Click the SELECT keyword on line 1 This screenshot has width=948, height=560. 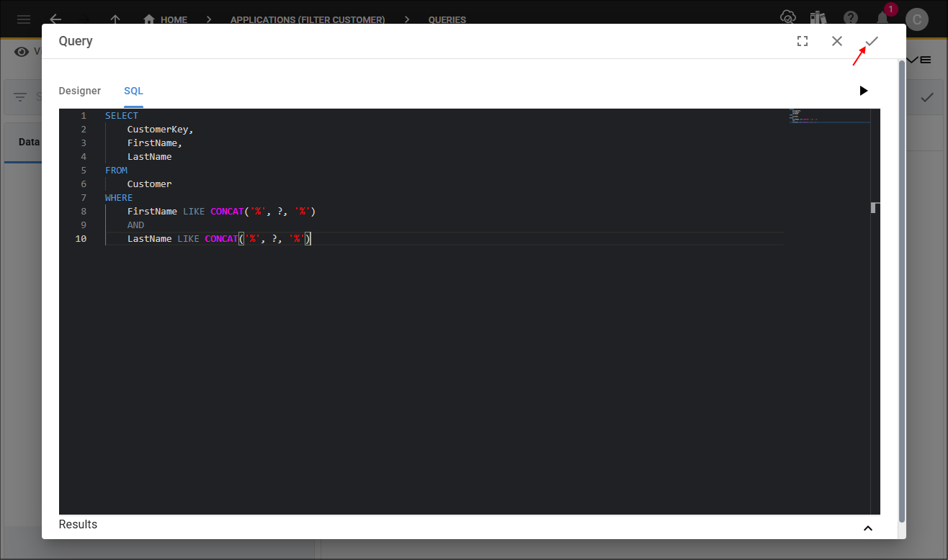[122, 116]
